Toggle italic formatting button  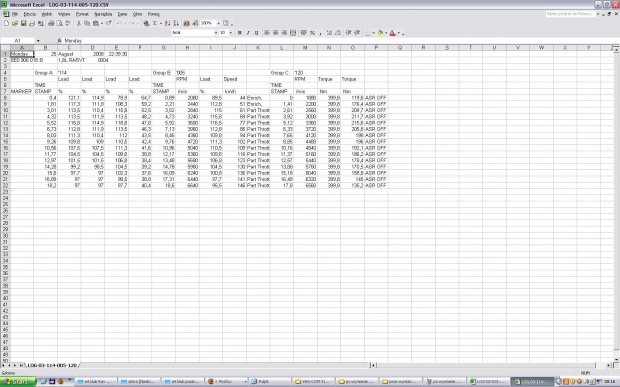pos(248,33)
